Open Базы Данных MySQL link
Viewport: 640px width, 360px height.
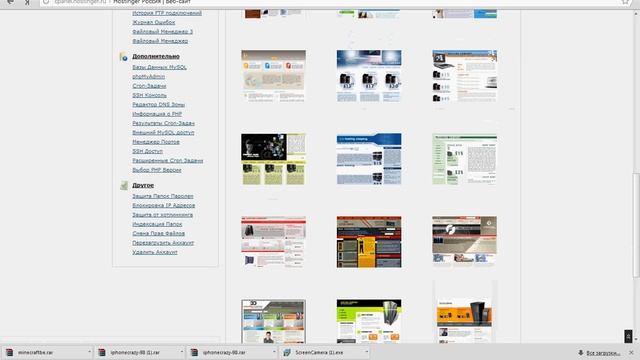159,67
